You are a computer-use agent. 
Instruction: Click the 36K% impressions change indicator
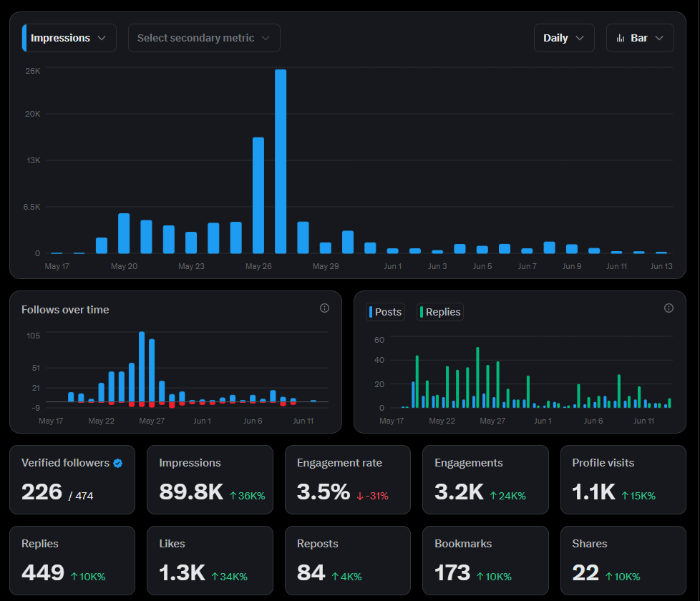pyautogui.click(x=248, y=496)
